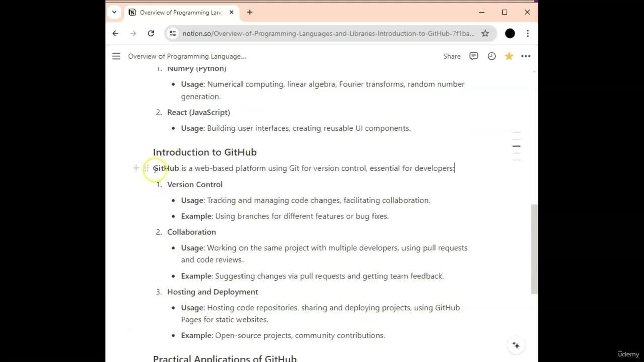This screenshot has width=644, height=362.
Task: Open Chrome's three-dot menu
Action: click(x=527, y=33)
